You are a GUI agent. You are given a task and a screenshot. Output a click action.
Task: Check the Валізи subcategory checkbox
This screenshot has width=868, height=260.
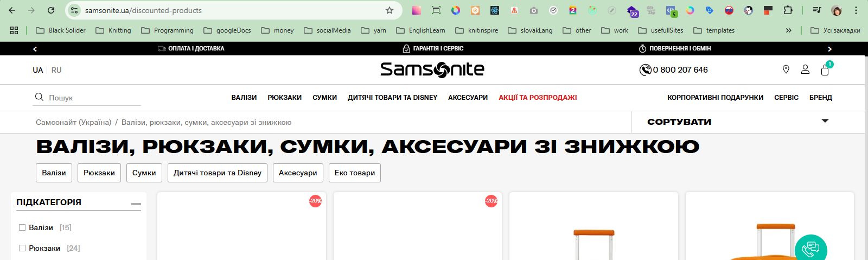coord(22,227)
